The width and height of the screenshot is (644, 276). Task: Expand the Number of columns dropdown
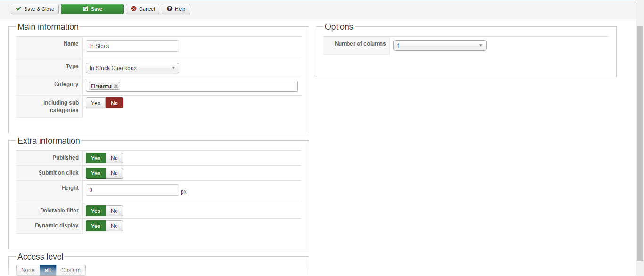click(439, 46)
